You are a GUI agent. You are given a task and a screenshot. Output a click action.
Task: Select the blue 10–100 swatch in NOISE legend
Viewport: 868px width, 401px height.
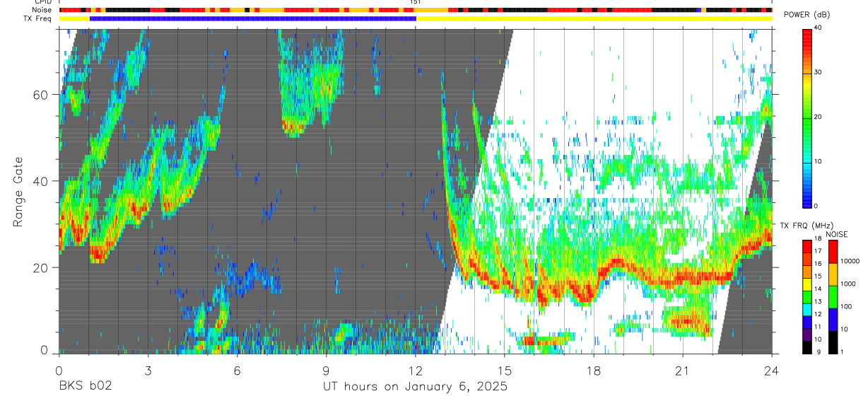(833, 320)
